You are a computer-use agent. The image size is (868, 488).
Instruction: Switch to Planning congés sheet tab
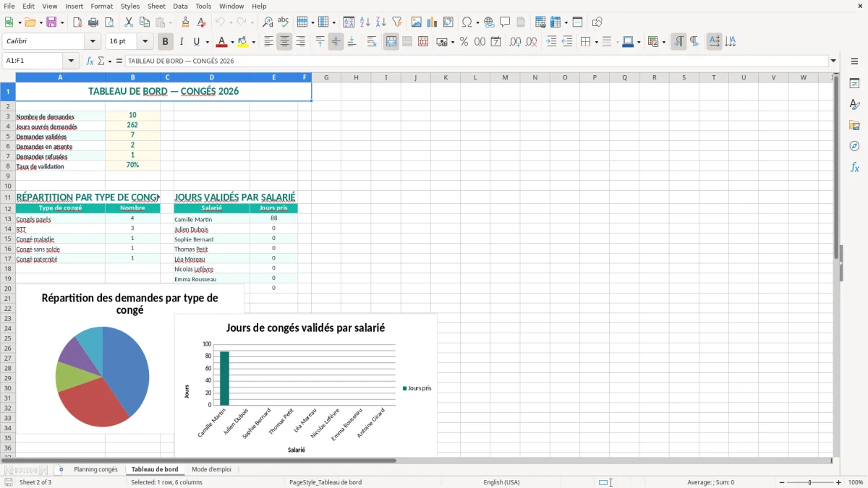coord(95,469)
